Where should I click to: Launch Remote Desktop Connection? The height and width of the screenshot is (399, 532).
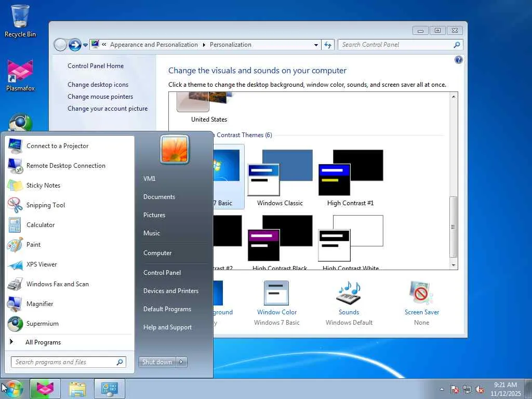70,166
